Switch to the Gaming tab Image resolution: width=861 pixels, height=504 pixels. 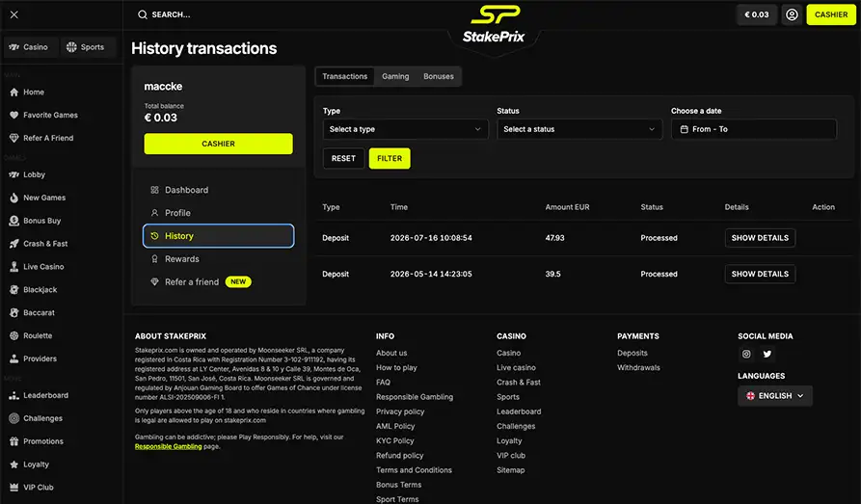tap(395, 76)
